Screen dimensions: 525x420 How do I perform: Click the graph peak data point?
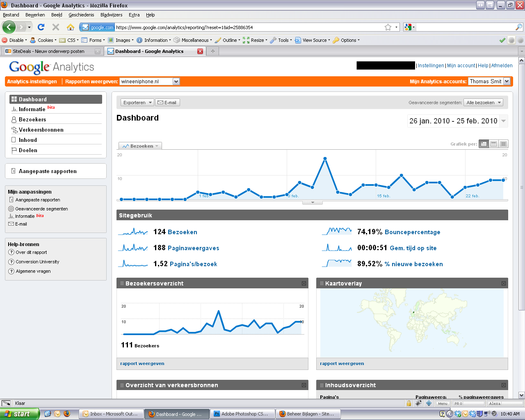[x=325, y=158]
